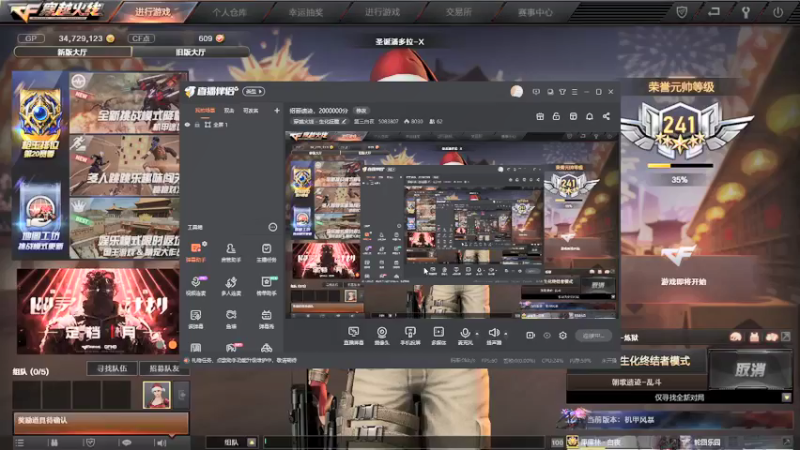This screenshot has width=800, height=450.
Task: Switch to 新版大厅 lobby tab
Action: tap(72, 52)
